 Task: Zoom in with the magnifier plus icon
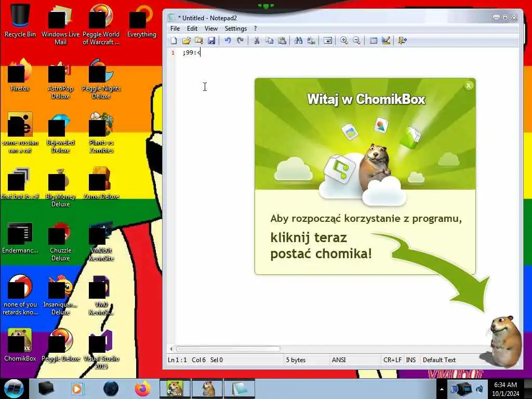pyautogui.click(x=344, y=41)
